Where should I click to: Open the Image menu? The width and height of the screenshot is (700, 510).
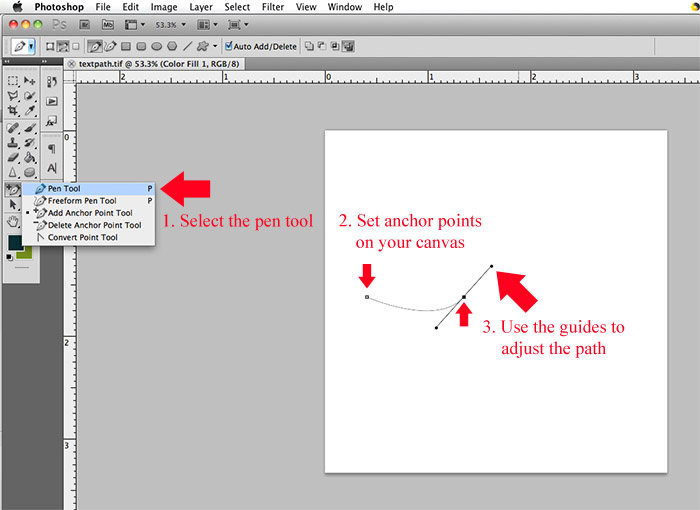[x=163, y=7]
